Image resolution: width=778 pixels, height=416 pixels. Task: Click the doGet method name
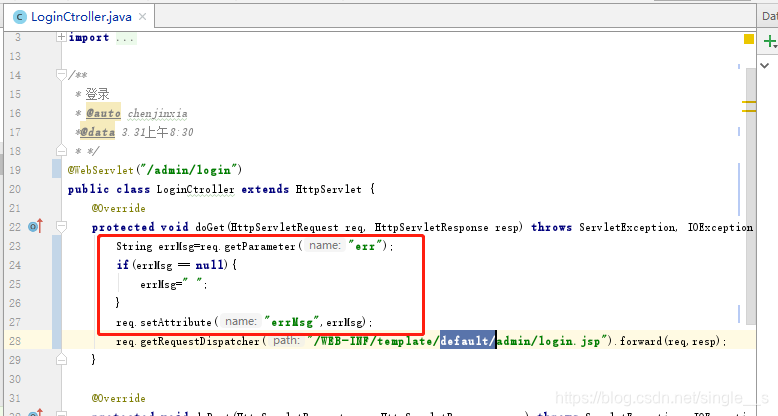click(210, 227)
